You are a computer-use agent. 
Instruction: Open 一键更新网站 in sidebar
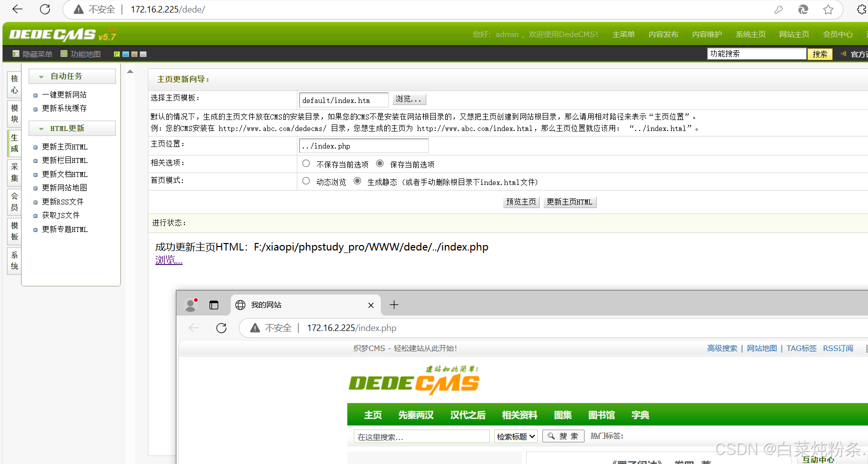64,94
